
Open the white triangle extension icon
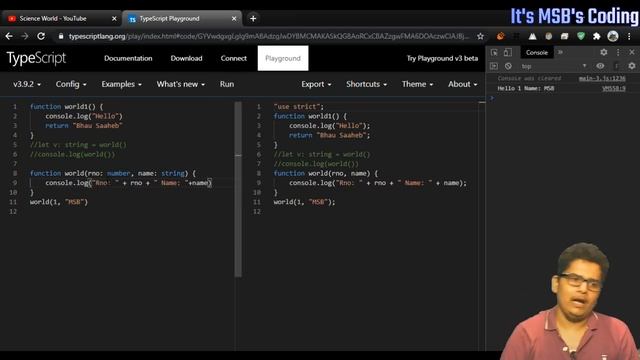click(x=533, y=36)
